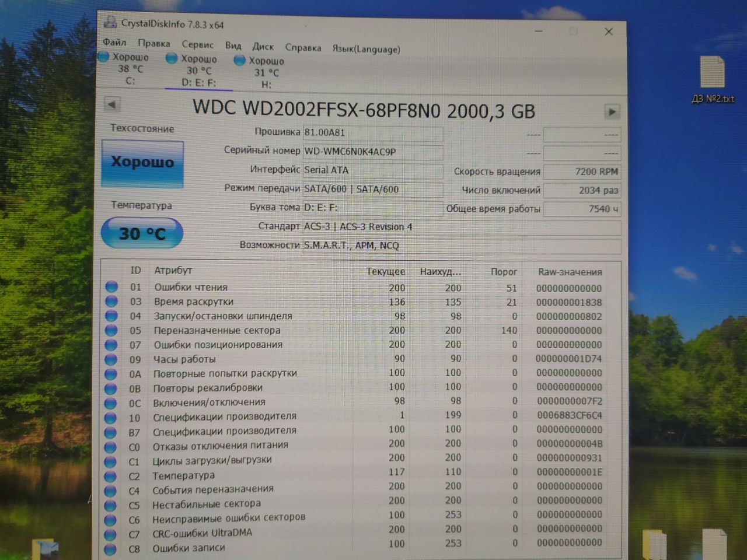Click status icon for C7 CRC-ошибки UltraDMA

(x=110, y=534)
